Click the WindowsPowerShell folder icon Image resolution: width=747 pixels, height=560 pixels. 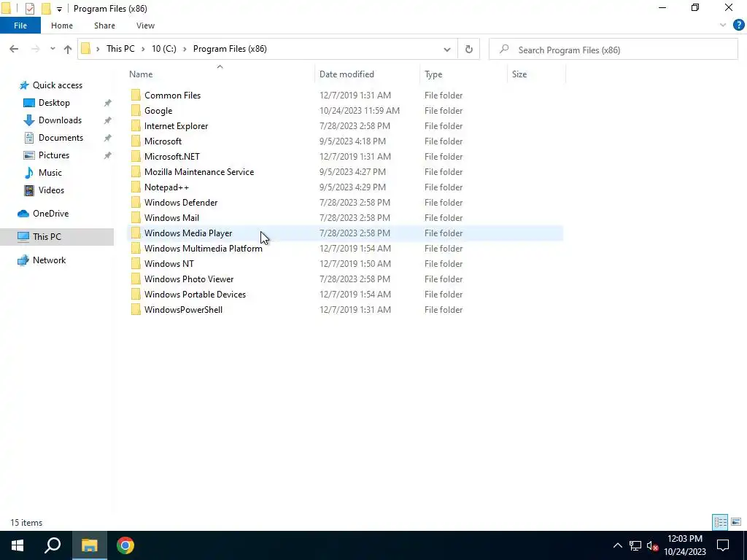(136, 309)
